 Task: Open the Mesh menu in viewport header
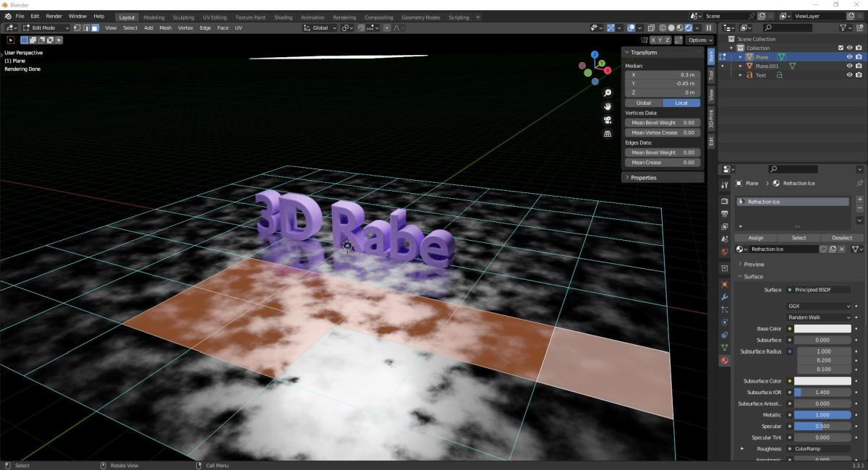[166, 27]
